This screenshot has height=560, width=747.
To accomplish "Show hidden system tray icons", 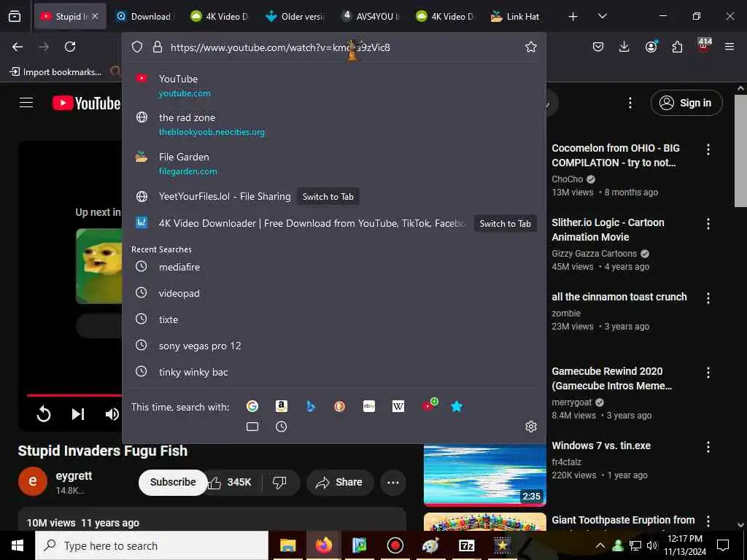I will (600, 545).
